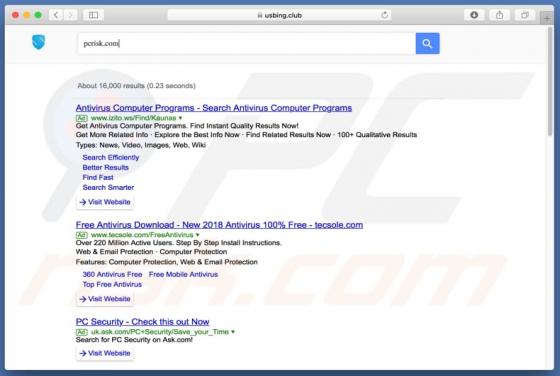This screenshot has height=376, width=560.
Task: Click the uk.ask.com/PC+Security green URL
Action: [160, 332]
